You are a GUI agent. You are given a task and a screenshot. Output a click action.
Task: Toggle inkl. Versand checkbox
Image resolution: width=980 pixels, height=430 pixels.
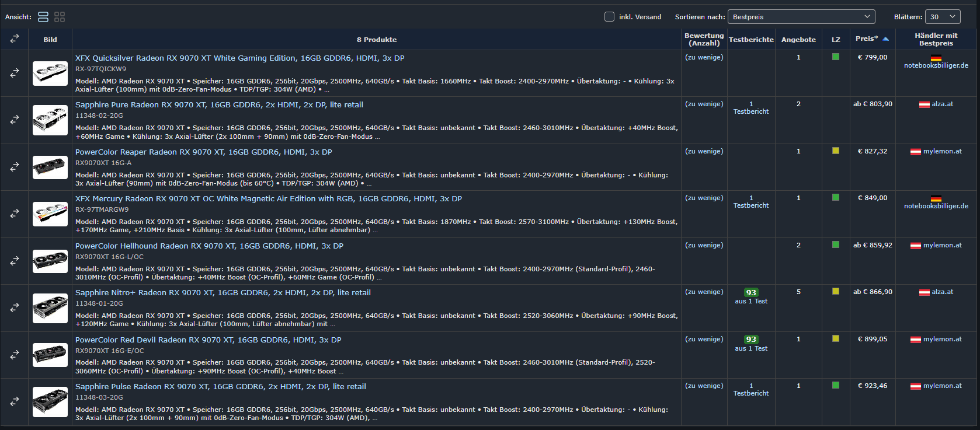[x=609, y=17]
